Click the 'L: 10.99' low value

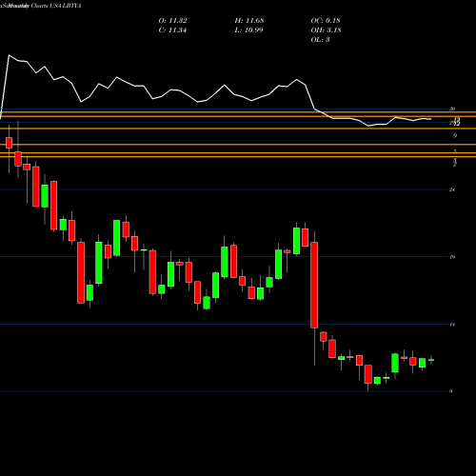pyautogui.click(x=249, y=30)
